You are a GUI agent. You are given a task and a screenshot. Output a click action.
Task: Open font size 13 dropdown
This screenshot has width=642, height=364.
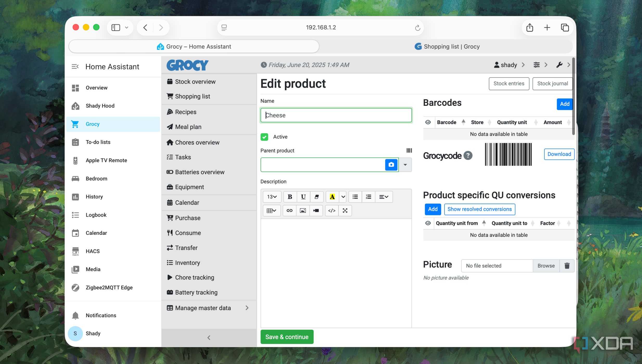point(272,197)
